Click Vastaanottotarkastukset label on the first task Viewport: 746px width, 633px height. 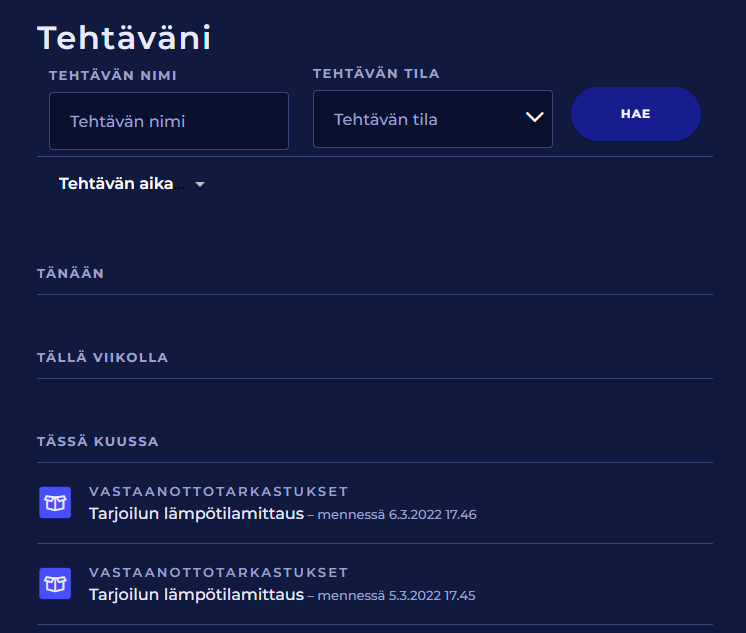218,491
